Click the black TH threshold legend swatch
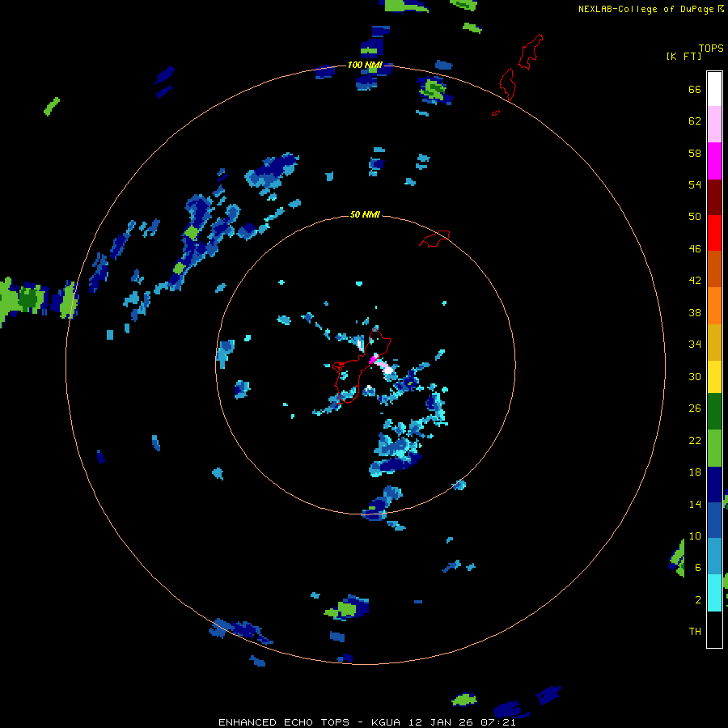 pos(714,629)
